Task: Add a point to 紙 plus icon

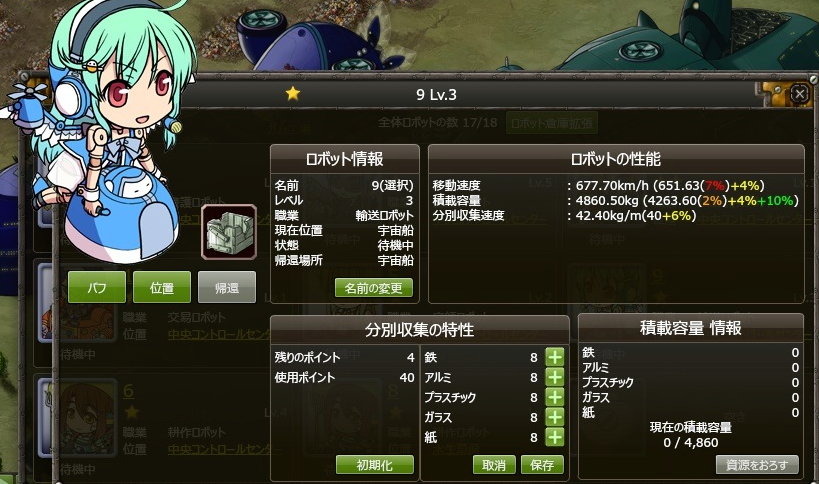Action: 555,437
